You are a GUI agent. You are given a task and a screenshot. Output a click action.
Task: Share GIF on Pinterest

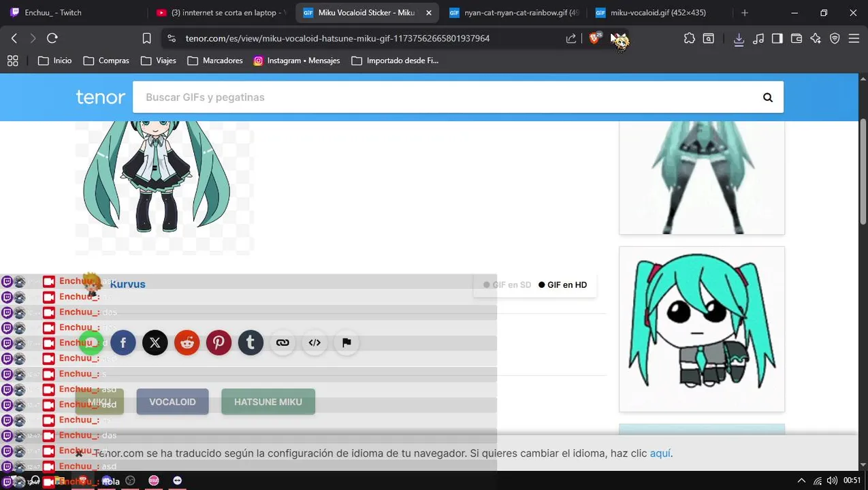coord(219,343)
